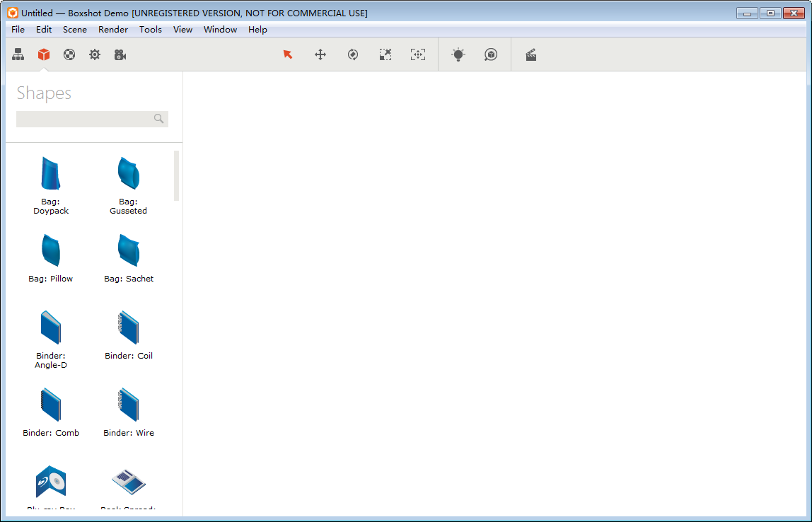This screenshot has width=812, height=522.
Task: Open the View menu
Action: pyautogui.click(x=182, y=30)
